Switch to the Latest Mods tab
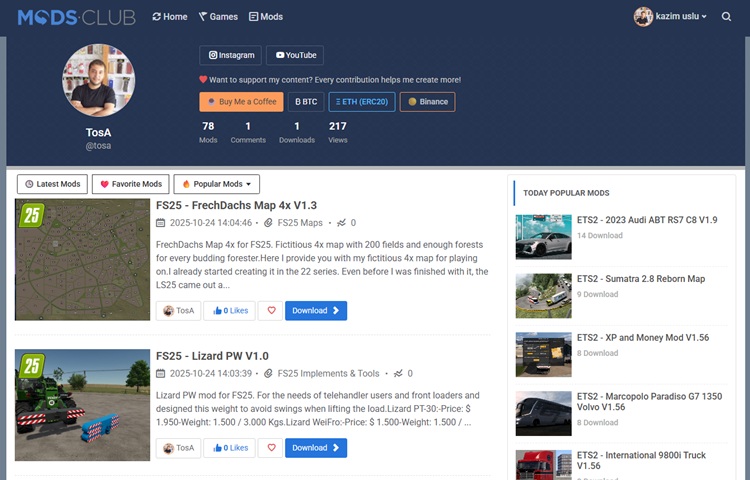Viewport: 750px width, 480px height. point(52,184)
